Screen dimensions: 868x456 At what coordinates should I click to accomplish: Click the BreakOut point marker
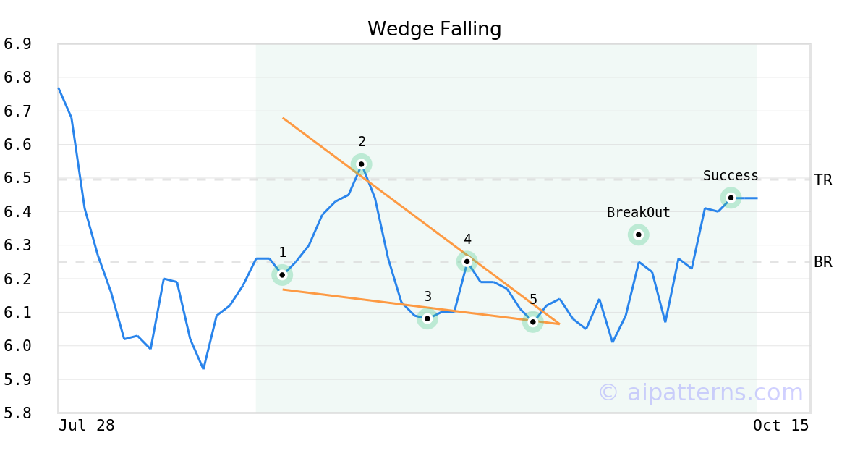coord(638,235)
